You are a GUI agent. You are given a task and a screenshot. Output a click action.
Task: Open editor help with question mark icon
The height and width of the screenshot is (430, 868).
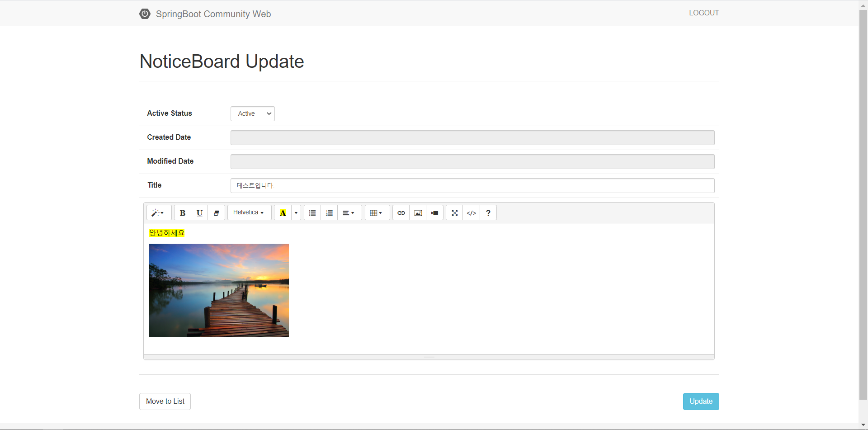point(488,213)
